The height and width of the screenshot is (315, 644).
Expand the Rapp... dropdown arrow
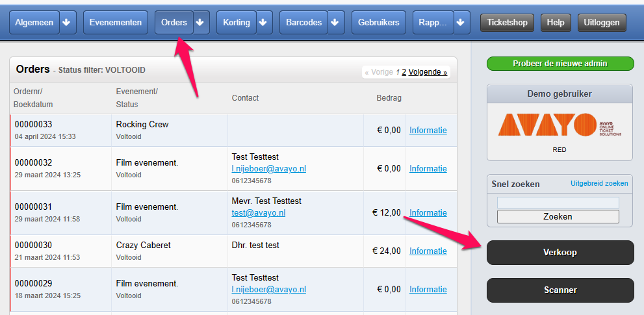point(462,23)
